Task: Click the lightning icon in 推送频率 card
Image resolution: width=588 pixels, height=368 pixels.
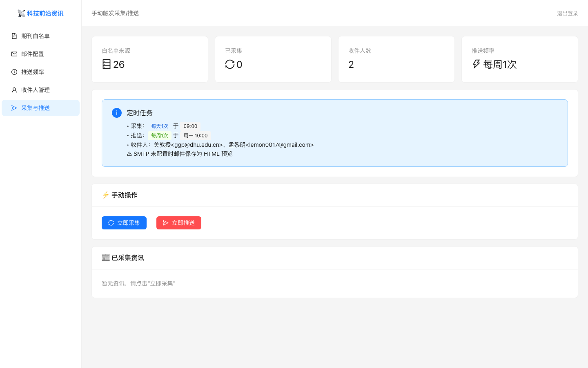Action: [x=477, y=64]
